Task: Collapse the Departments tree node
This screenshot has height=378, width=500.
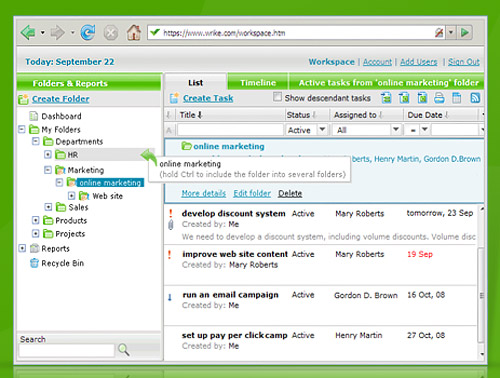Action: tap(35, 141)
